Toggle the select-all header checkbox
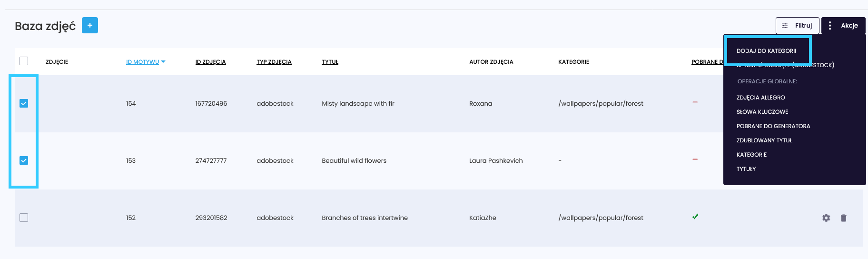This screenshot has width=868, height=259. click(24, 61)
